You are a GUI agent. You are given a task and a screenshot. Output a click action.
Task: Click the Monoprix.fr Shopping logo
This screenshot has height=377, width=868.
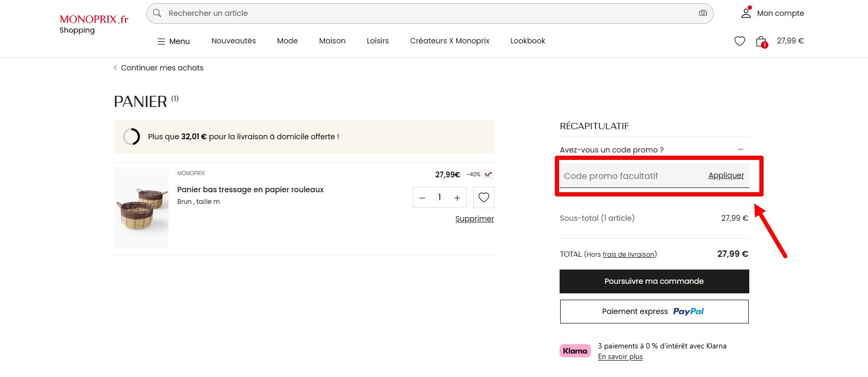tap(94, 24)
